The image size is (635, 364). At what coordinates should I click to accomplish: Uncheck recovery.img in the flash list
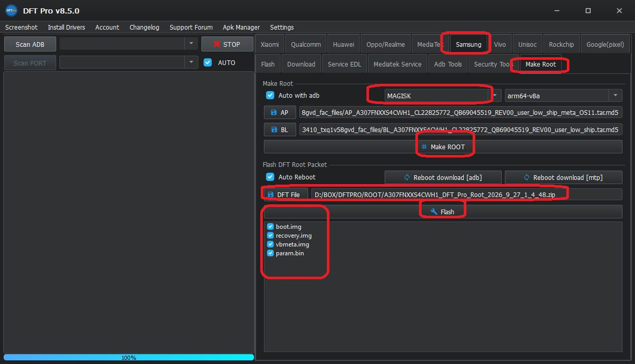click(271, 236)
